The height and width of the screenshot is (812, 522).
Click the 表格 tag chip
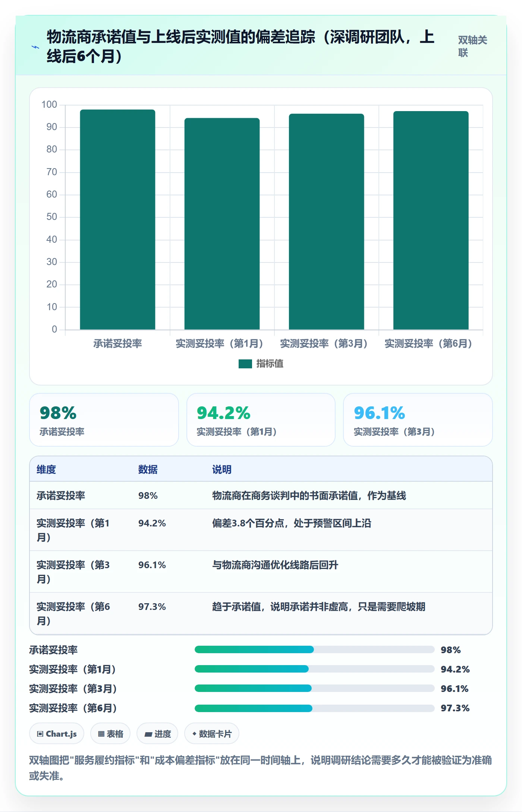click(x=110, y=734)
